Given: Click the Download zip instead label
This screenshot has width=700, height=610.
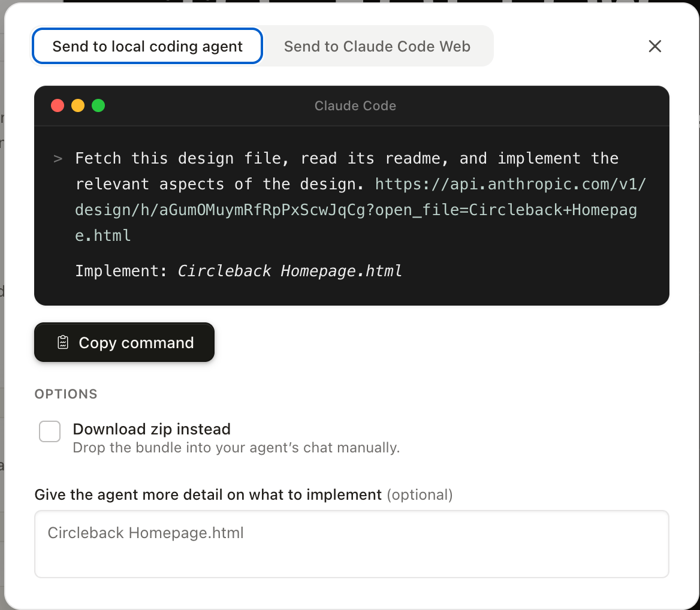Looking at the screenshot, I should click(152, 429).
